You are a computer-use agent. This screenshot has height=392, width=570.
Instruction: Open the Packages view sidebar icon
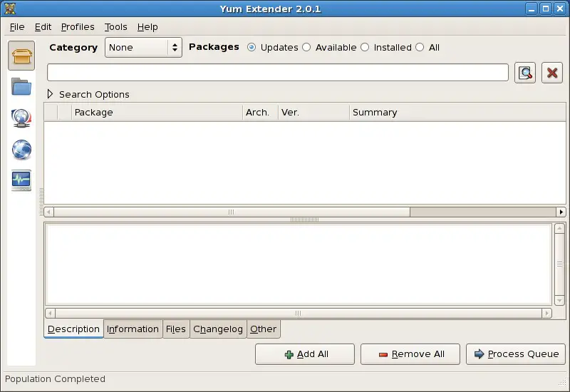(x=21, y=56)
